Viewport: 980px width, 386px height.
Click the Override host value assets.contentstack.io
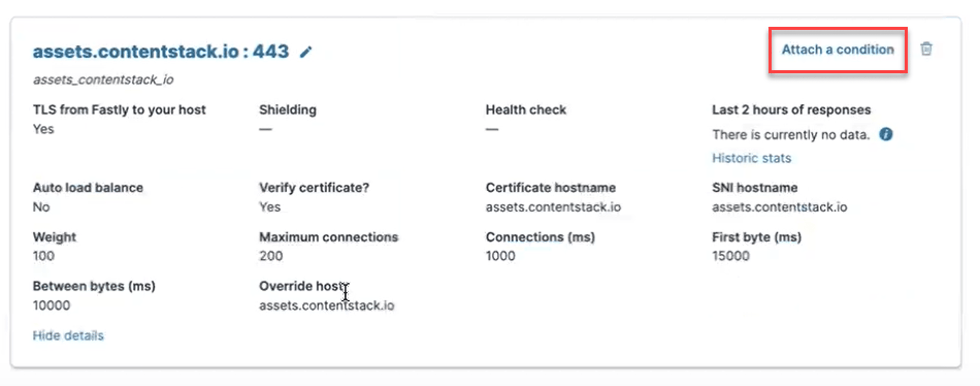point(327,305)
